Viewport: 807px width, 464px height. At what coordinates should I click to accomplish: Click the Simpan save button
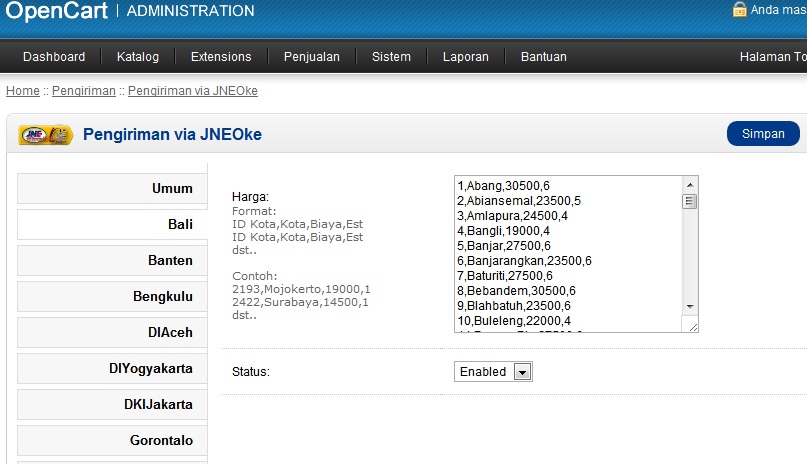click(763, 134)
